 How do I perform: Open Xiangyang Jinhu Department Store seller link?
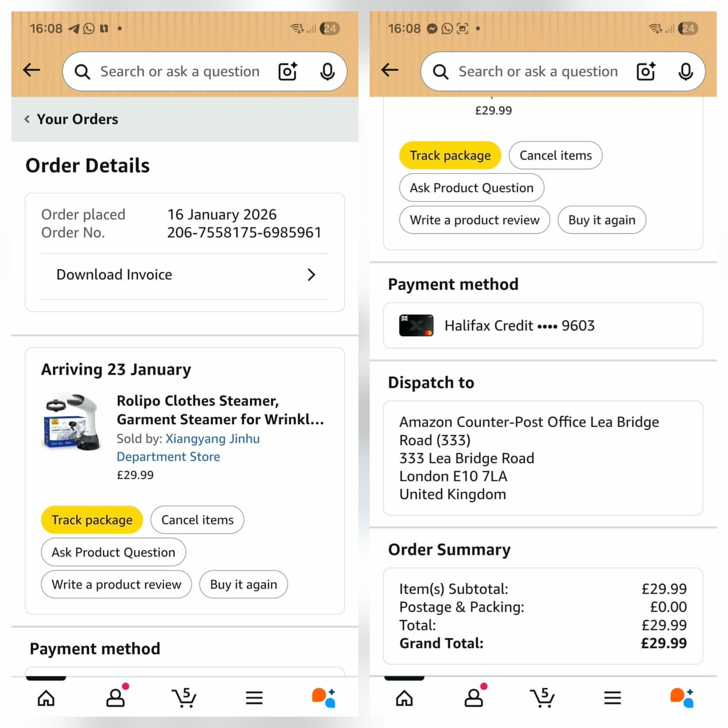(188, 447)
